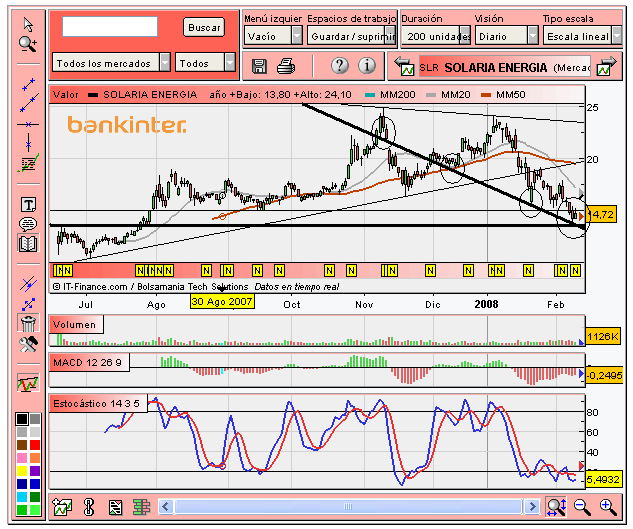Add a speech bubble comment
The width and height of the screenshot is (633, 529).
coord(28,223)
